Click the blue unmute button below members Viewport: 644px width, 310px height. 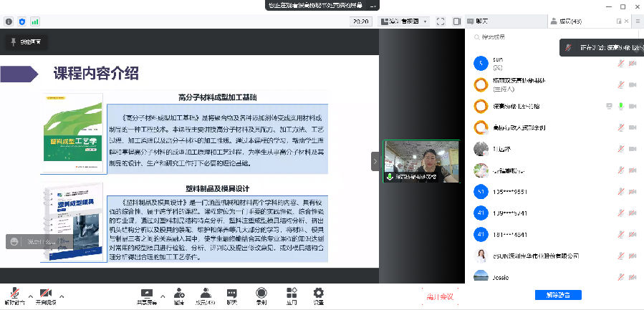558,295
